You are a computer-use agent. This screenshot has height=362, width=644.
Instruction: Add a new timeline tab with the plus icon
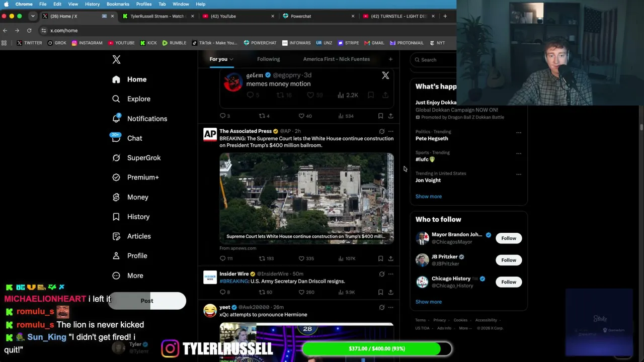(x=390, y=59)
